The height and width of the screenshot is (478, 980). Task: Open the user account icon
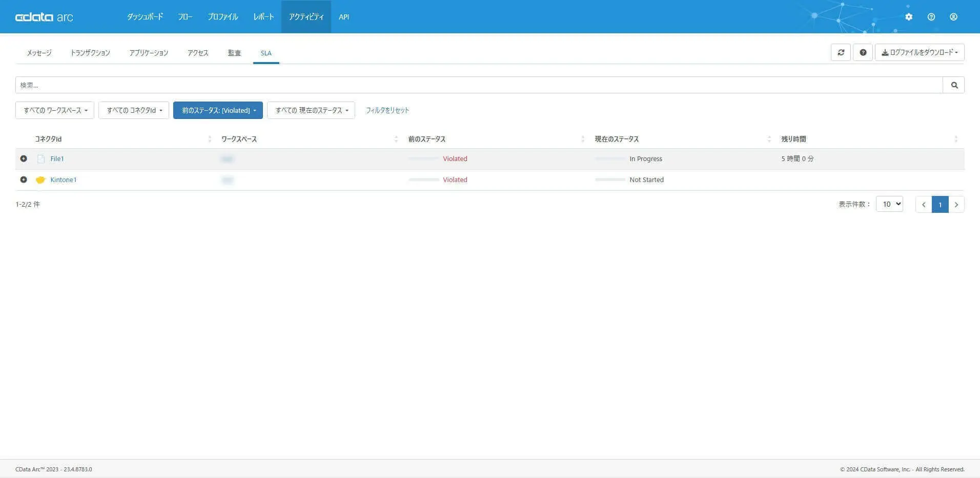click(953, 17)
